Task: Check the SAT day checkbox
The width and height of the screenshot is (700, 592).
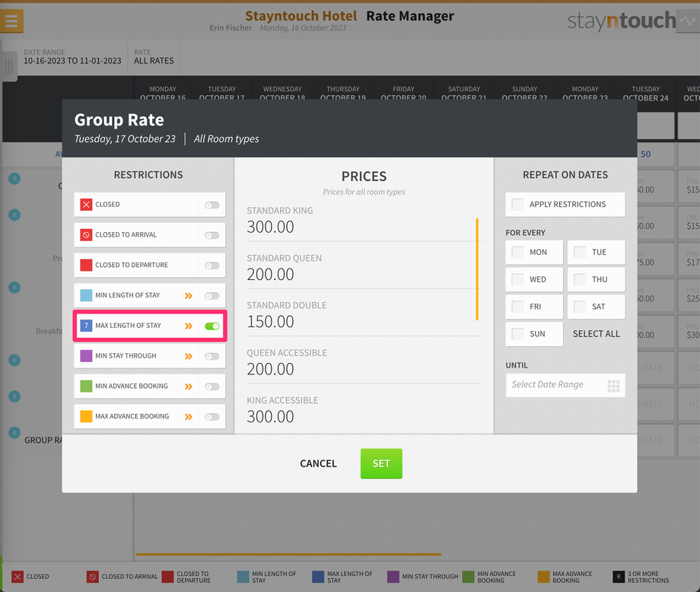Action: [580, 307]
